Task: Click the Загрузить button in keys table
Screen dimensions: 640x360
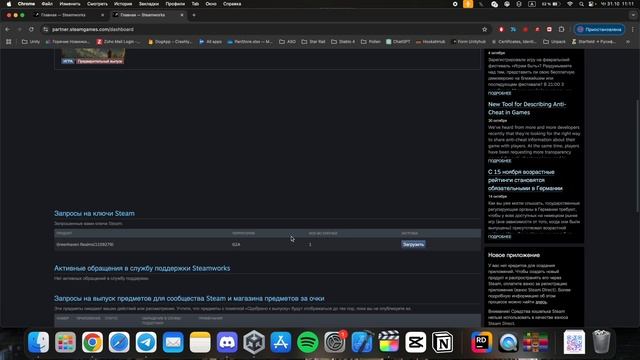Action: click(413, 244)
